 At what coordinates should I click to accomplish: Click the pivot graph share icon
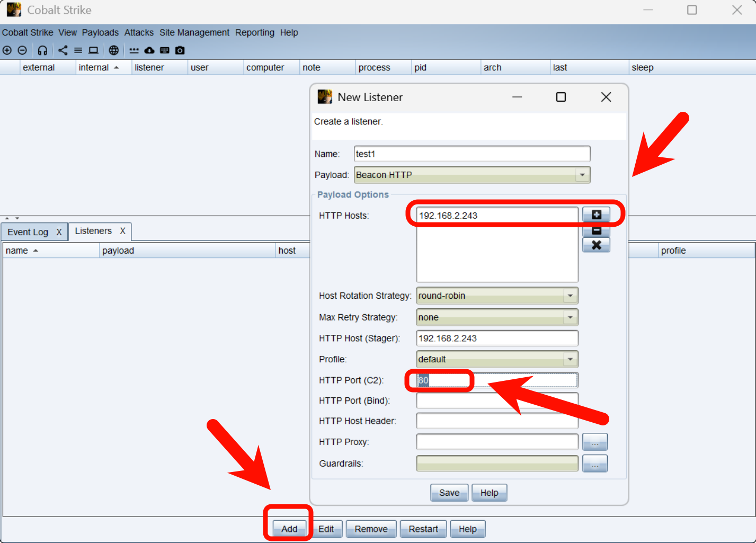(63, 50)
